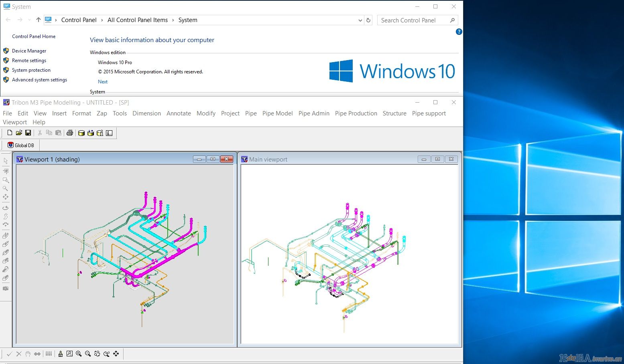The image size is (624, 364).
Task: Click the Recent locations dropdown arrow by Back/Forward
Action: coord(29,20)
